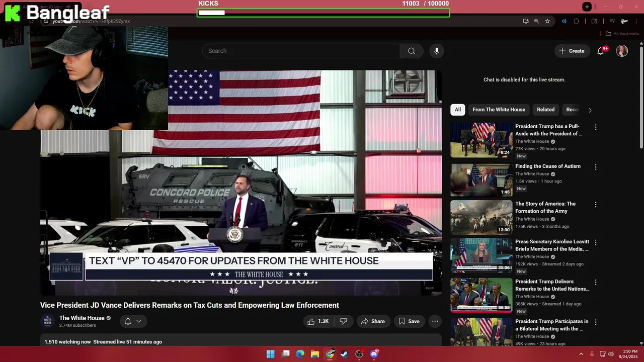
Task: Click the zoom magnifier in address bar
Action: (536, 21)
